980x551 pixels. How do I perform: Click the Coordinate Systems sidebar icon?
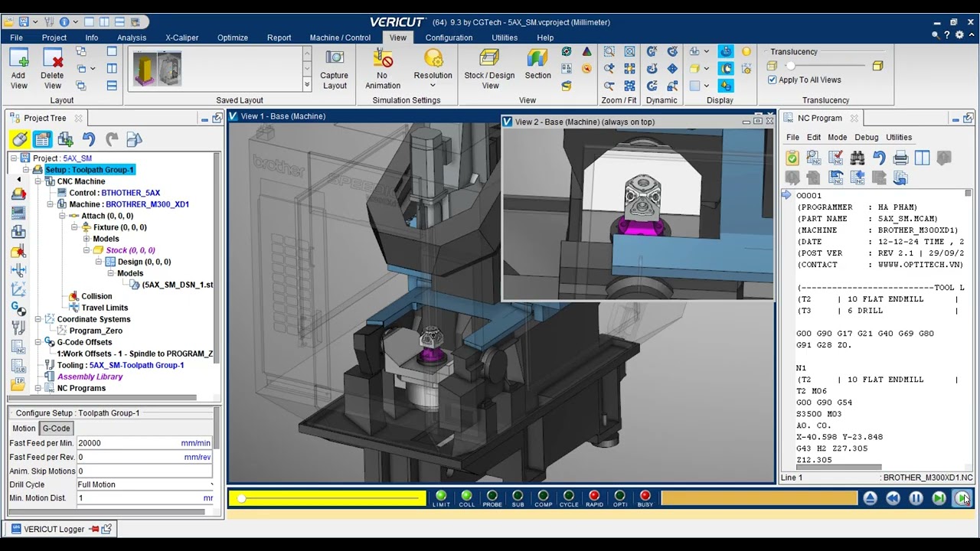18,289
